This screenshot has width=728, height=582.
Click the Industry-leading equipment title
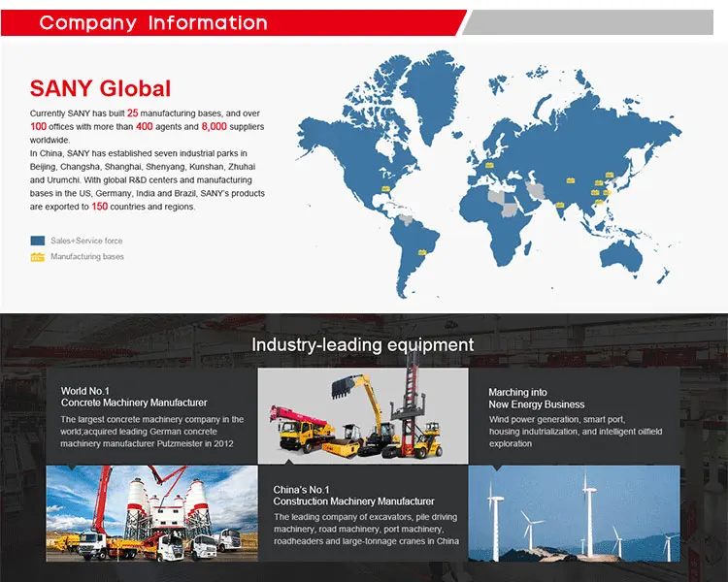click(362, 344)
